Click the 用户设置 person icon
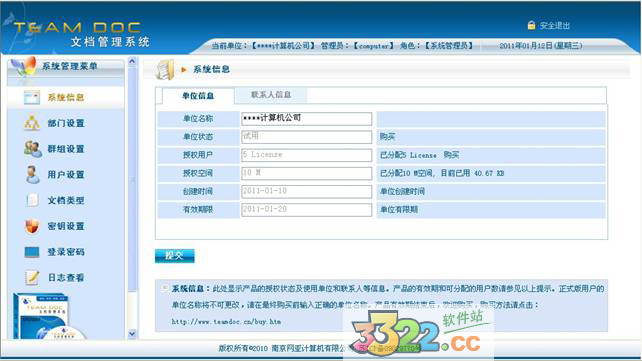Screen dimensions: 642x361 point(32,175)
